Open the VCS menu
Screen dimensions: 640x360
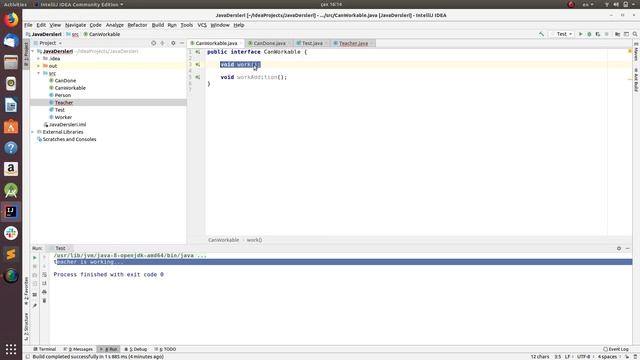(202, 25)
